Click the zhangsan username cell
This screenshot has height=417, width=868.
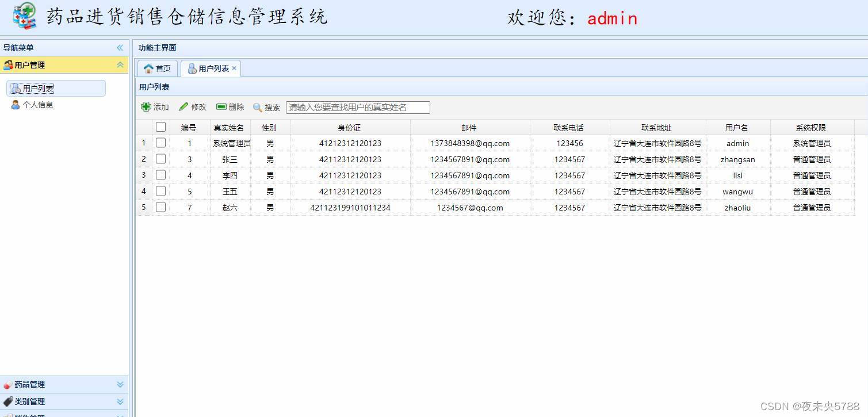click(x=738, y=159)
